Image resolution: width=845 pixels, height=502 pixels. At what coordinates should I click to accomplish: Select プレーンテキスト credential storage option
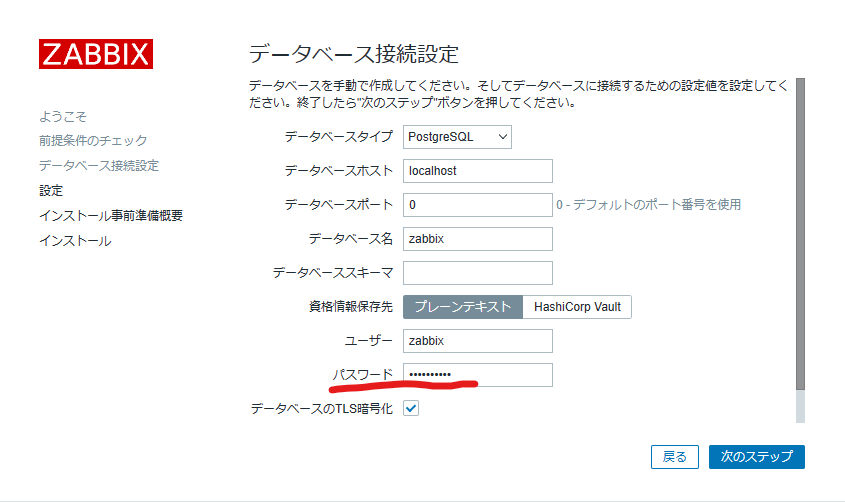pyautogui.click(x=463, y=306)
